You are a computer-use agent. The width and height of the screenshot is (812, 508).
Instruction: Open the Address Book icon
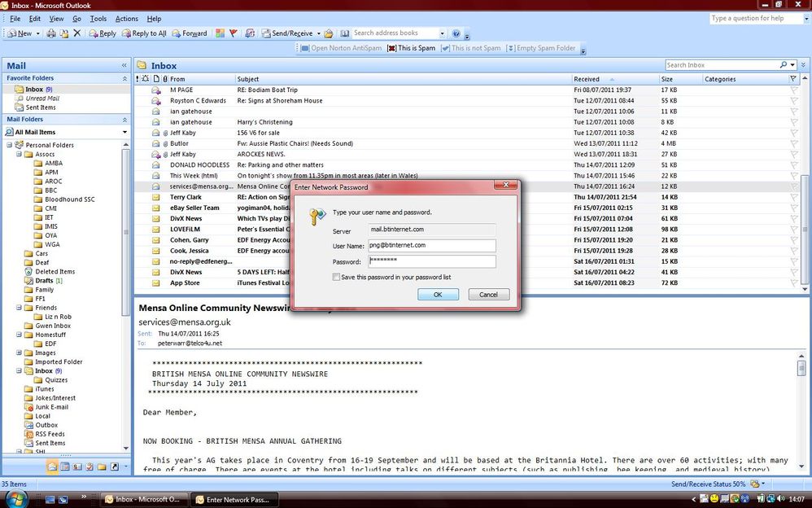344,33
